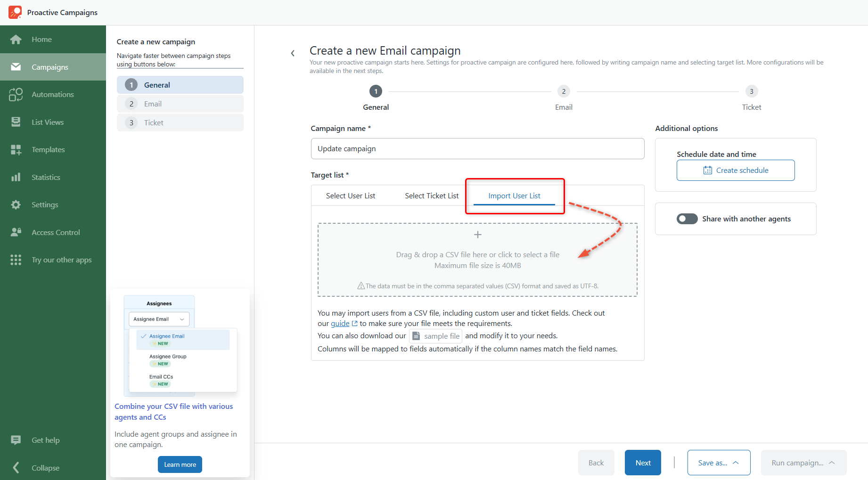Click 'Maximum file size is 40MB' text
The height and width of the screenshot is (480, 868).
pos(477,266)
